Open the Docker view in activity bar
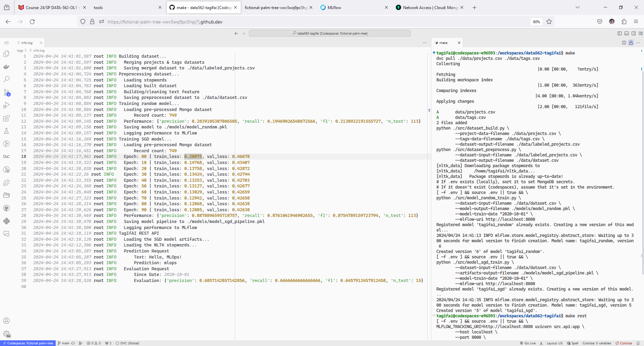 click(6, 67)
